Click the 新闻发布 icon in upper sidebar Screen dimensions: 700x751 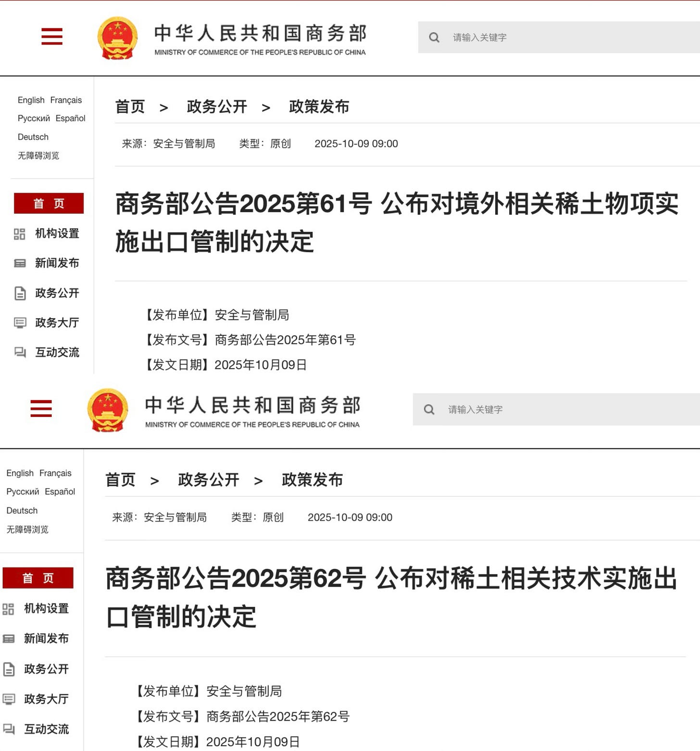point(20,263)
